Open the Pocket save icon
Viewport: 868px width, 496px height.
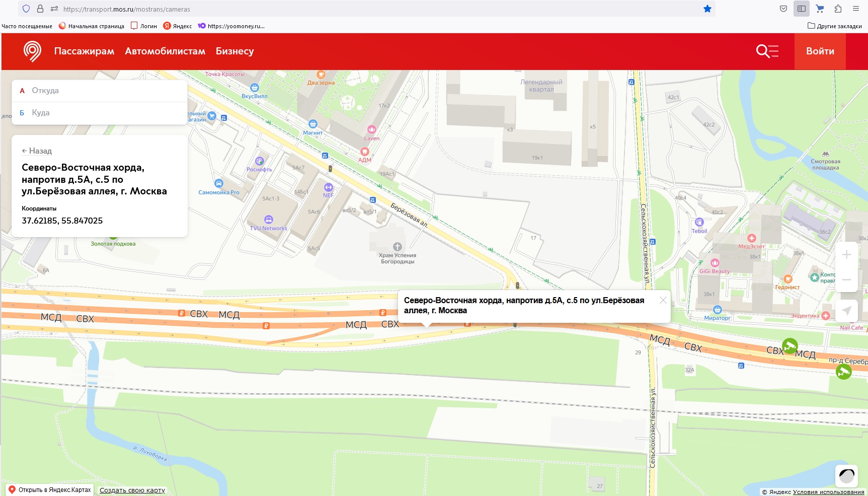pyautogui.click(x=783, y=9)
